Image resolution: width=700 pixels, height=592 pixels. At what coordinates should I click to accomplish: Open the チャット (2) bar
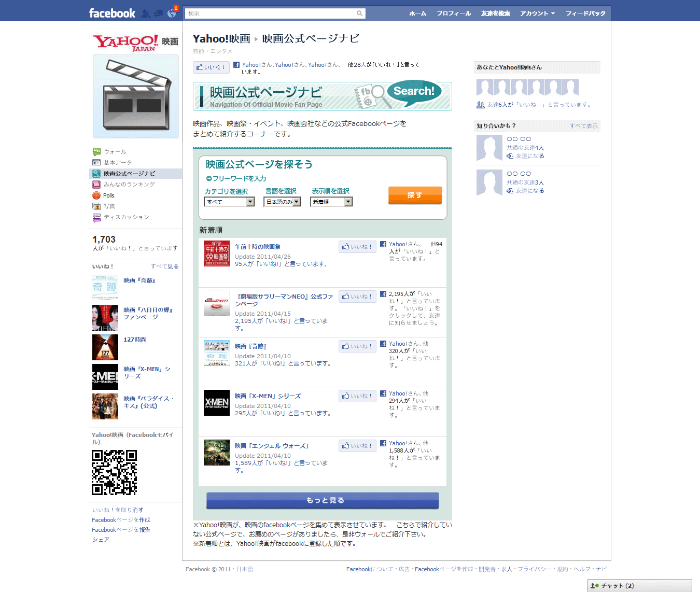(640, 586)
